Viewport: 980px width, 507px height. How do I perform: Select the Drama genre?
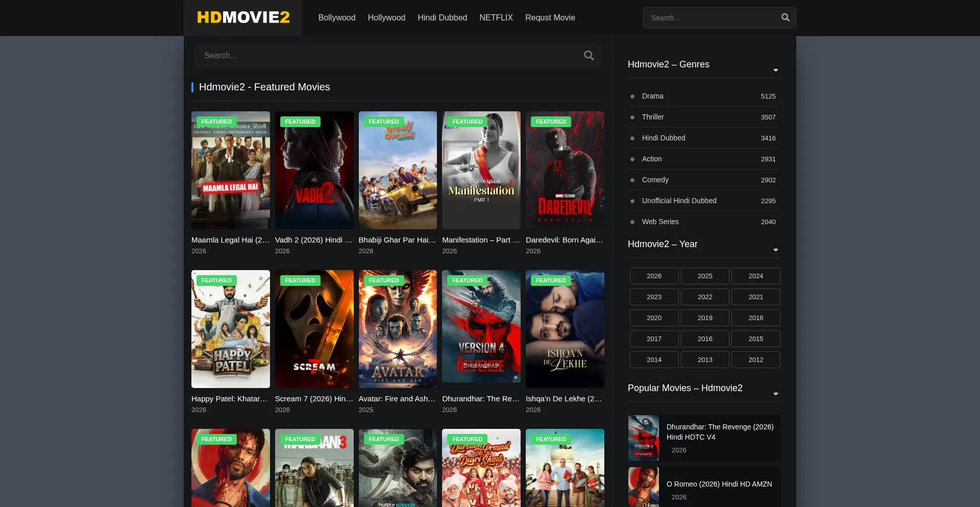point(653,96)
